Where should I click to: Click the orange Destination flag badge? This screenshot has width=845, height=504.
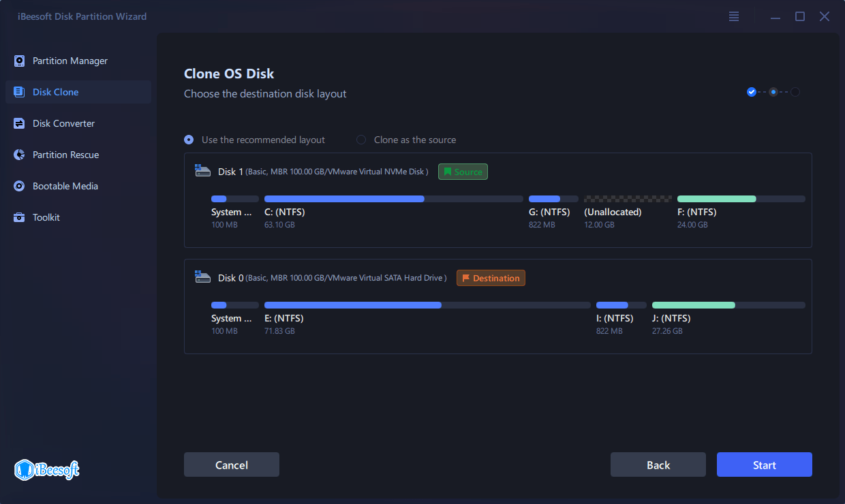(x=491, y=278)
